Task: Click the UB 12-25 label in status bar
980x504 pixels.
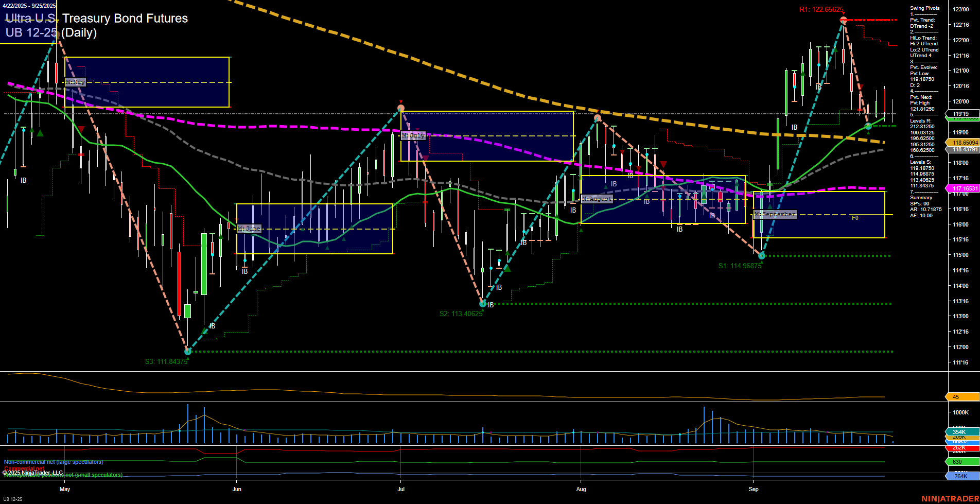Action: click(x=13, y=498)
